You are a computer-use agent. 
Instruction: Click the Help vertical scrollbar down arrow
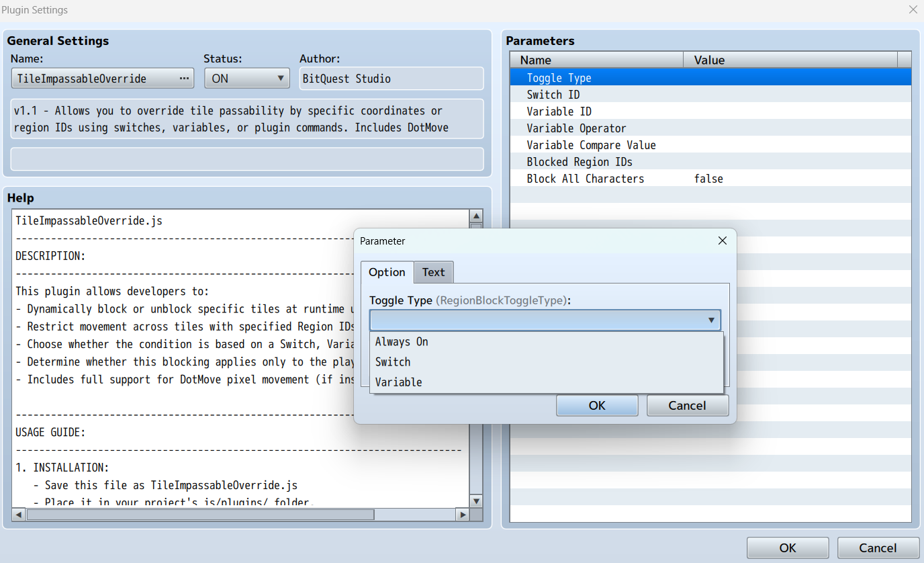pos(476,501)
